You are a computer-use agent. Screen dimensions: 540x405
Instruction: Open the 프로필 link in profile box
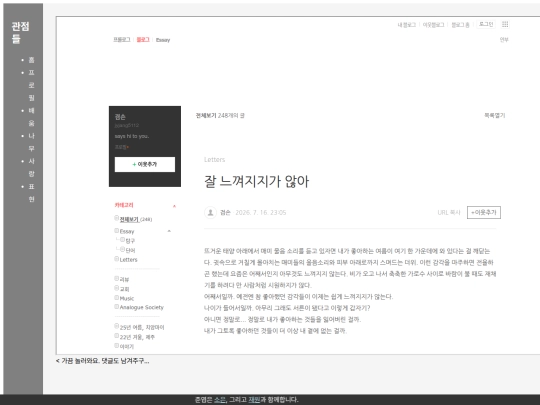(x=121, y=147)
